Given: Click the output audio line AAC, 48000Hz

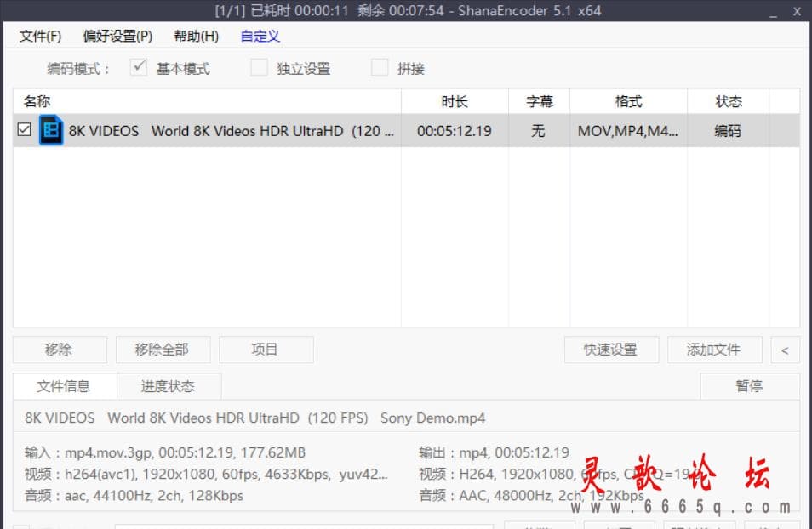Looking at the screenshot, I should [531, 496].
